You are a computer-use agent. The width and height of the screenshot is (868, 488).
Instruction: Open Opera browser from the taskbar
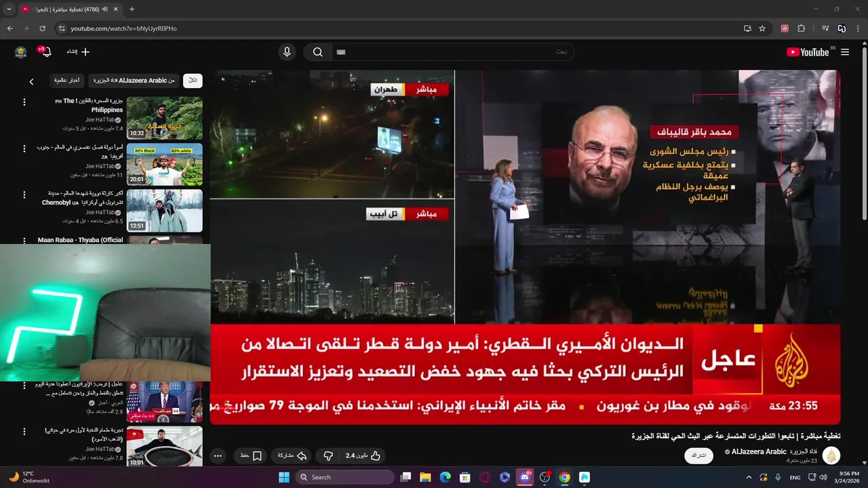[x=485, y=477]
